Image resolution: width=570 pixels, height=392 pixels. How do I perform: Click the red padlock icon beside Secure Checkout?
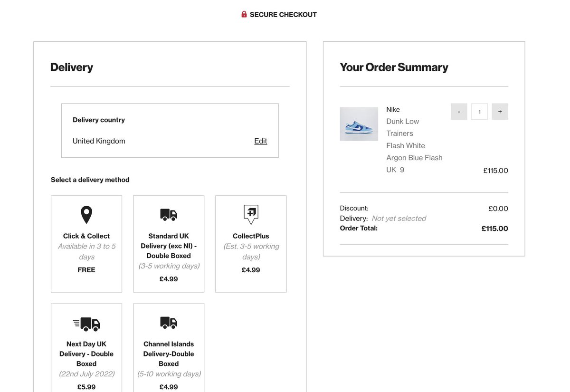(x=244, y=14)
